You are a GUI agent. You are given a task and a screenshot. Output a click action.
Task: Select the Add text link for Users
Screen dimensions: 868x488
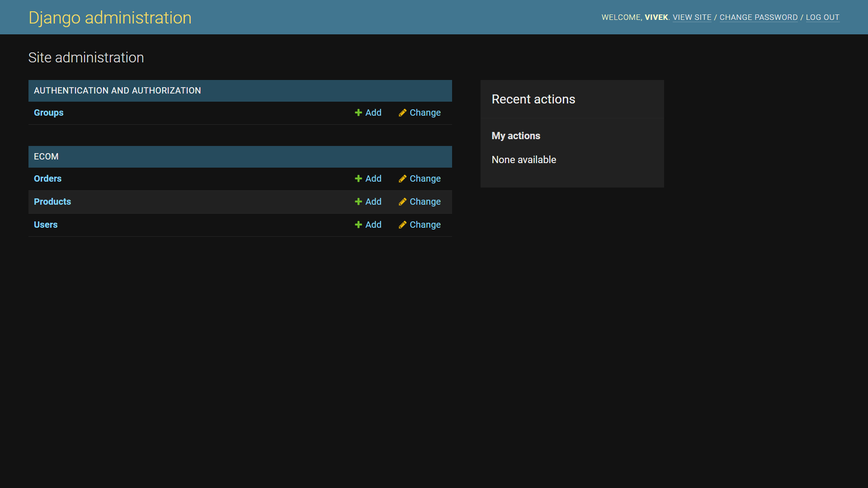click(373, 225)
